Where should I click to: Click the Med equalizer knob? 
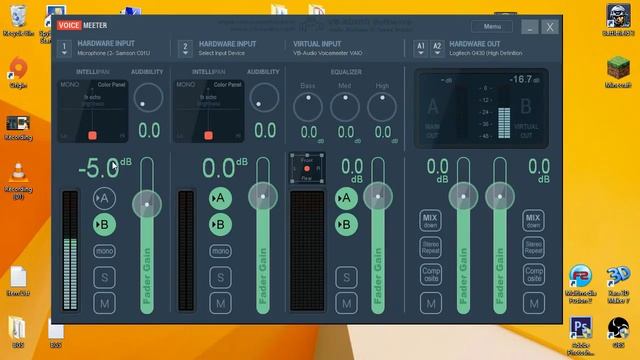[345, 107]
